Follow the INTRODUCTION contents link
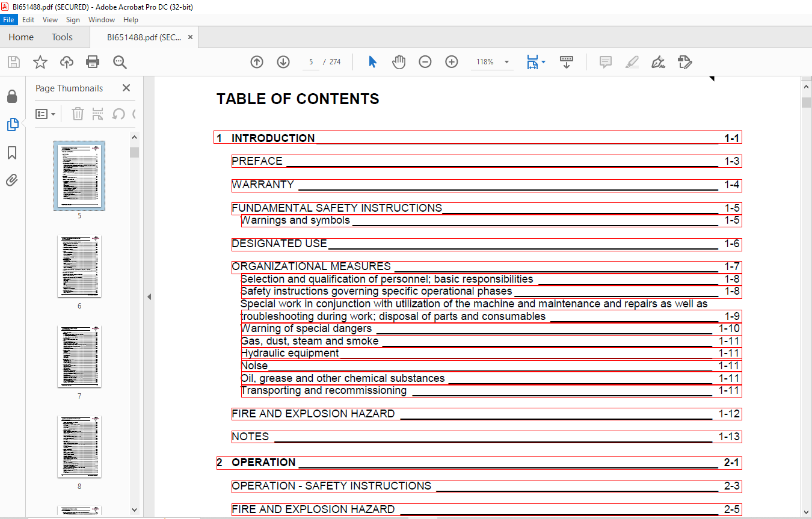Screen dimensions: 812x519 coord(478,138)
